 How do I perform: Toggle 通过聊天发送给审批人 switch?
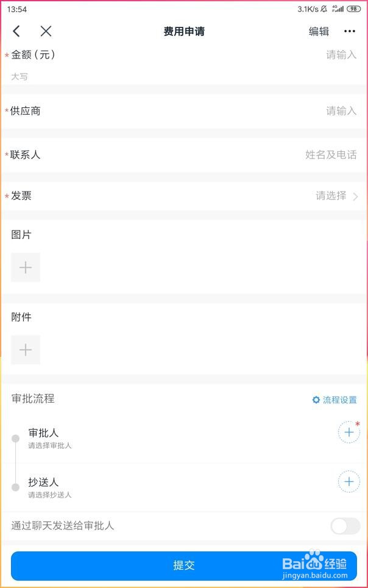click(345, 526)
